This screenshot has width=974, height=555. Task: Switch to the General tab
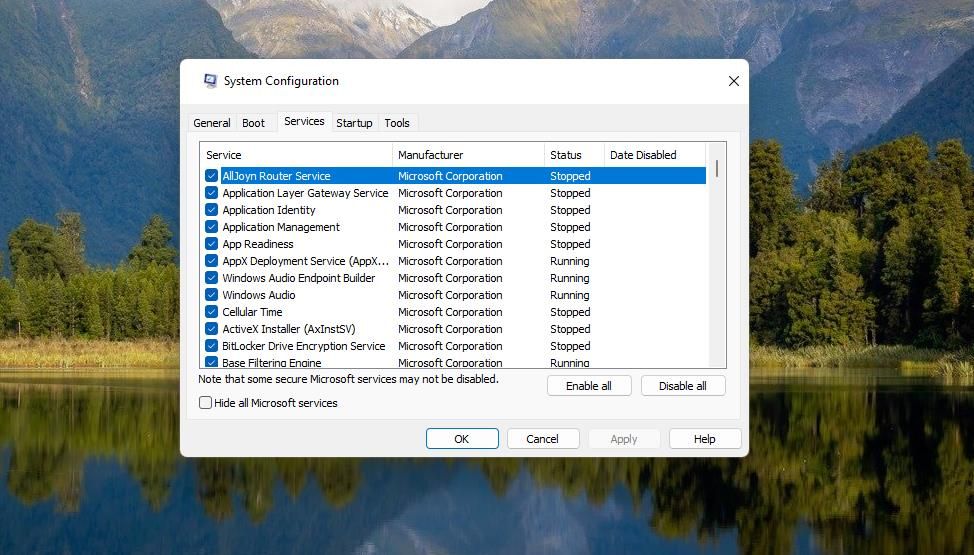[x=211, y=123]
